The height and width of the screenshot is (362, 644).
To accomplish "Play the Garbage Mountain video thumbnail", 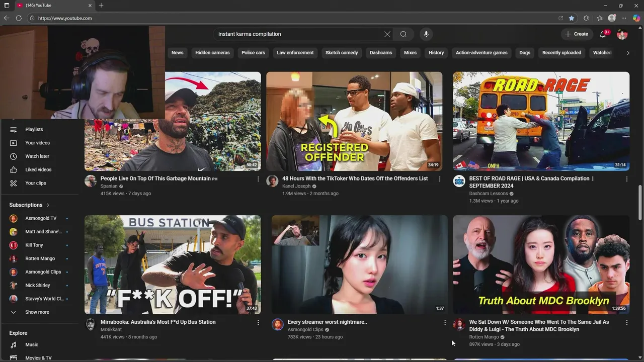I will (x=173, y=121).
